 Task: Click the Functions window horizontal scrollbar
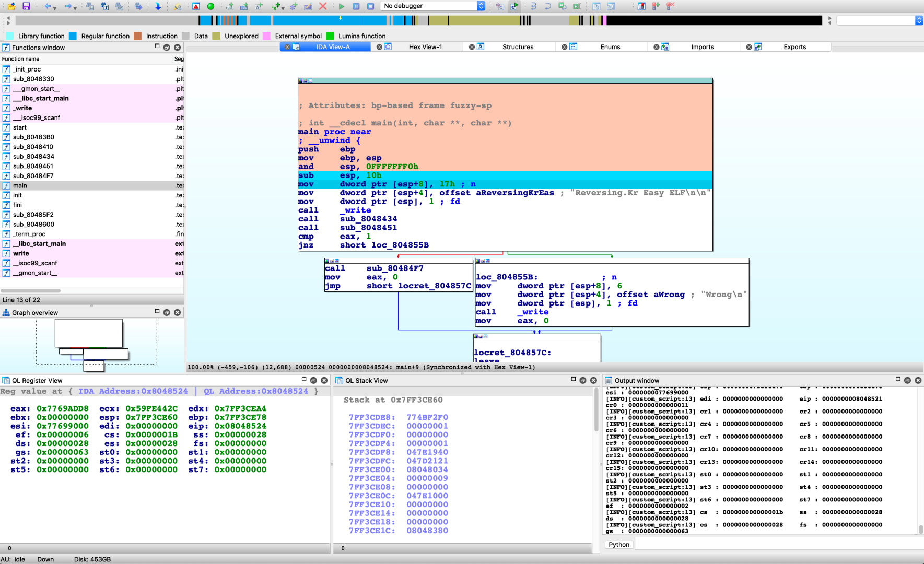click(30, 290)
